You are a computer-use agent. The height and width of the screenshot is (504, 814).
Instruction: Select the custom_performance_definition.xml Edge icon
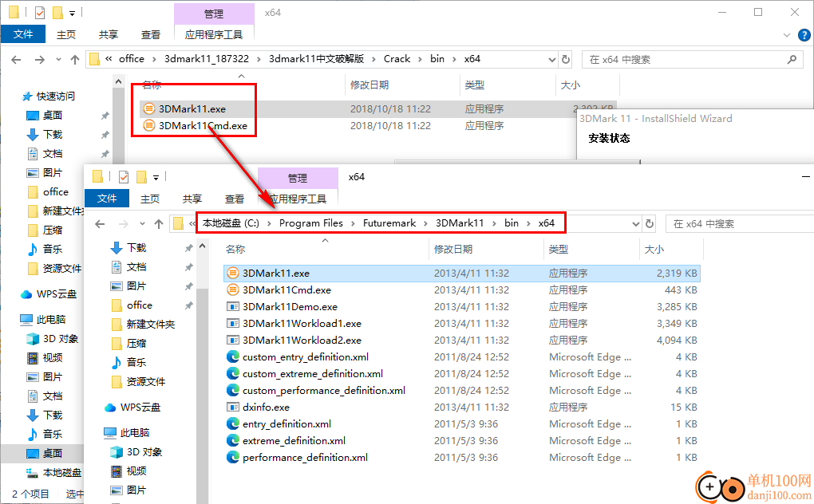click(x=233, y=391)
